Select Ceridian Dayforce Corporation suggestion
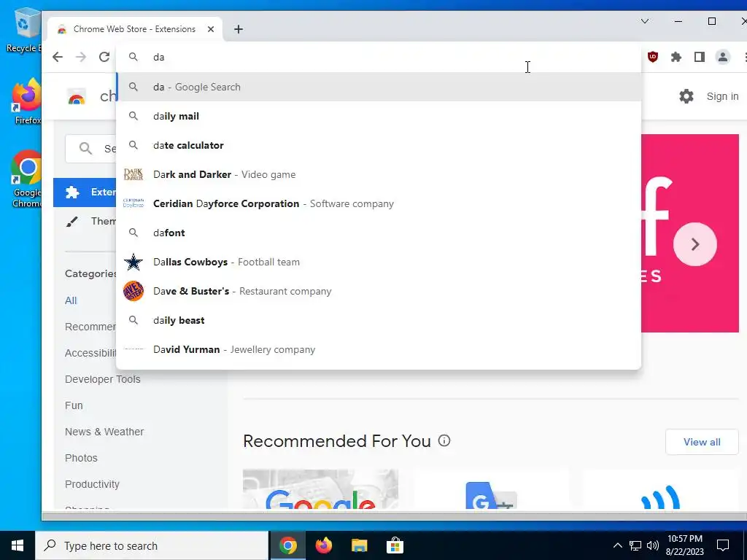Screen dimensions: 747x560 [x=379, y=203]
